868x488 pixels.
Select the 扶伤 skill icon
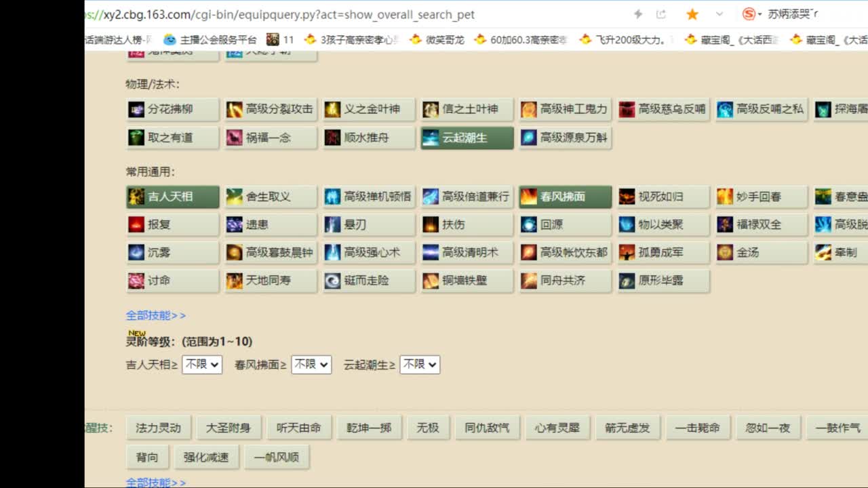[431, 224]
